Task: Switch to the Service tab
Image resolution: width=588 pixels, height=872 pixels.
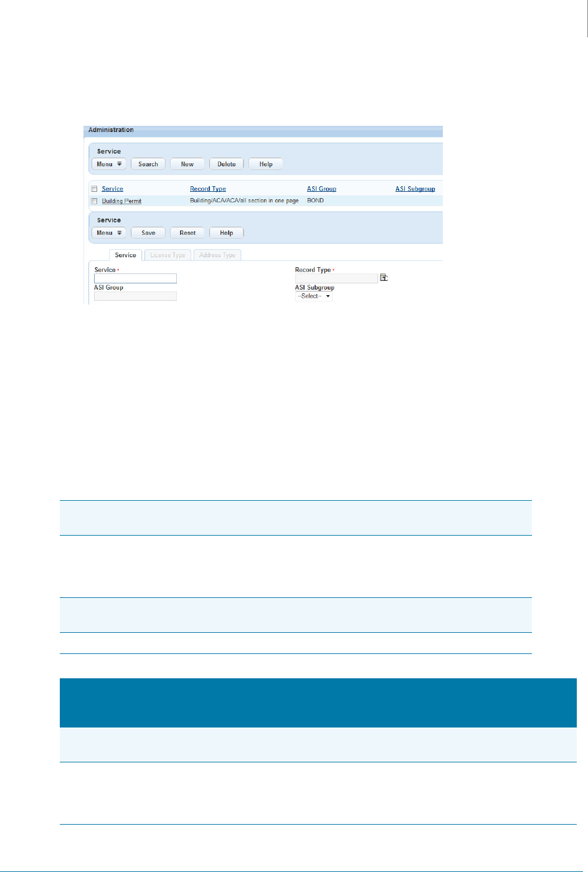Action: pos(125,255)
